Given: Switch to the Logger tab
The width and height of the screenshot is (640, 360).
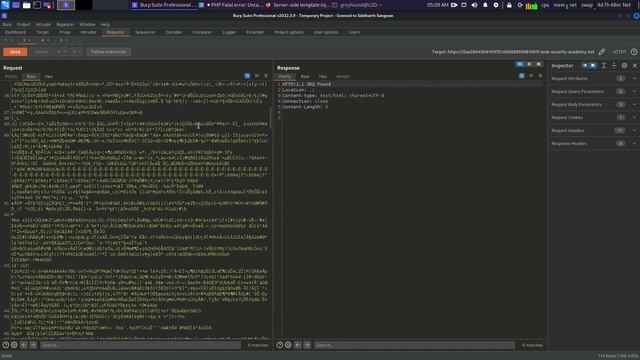Looking at the screenshot, I should [229, 32].
